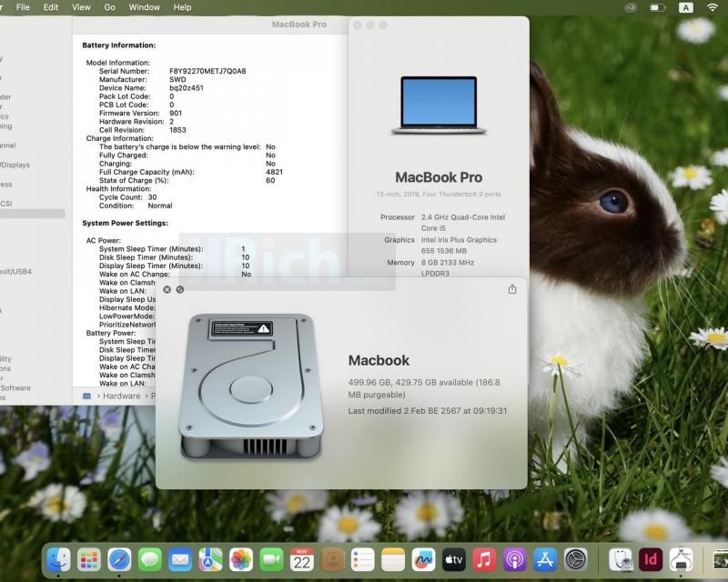Open Messages app in the Dock
This screenshot has width=728, height=582.
pos(150,560)
